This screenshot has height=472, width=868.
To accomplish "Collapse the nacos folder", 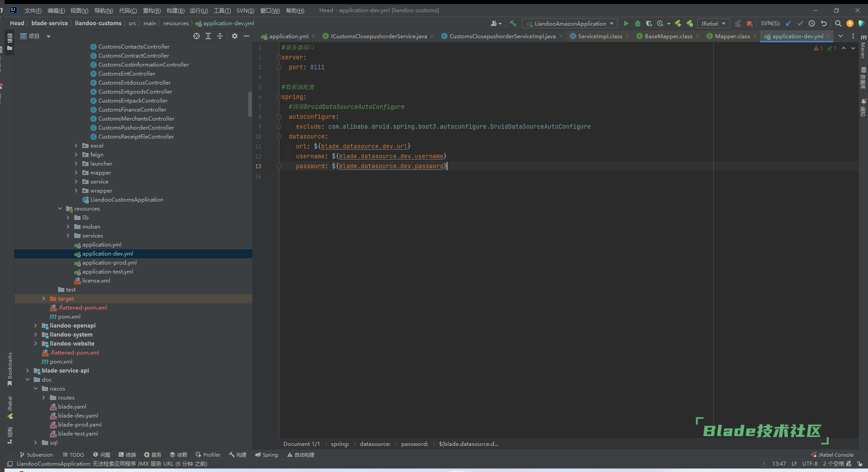I will [x=36, y=389].
